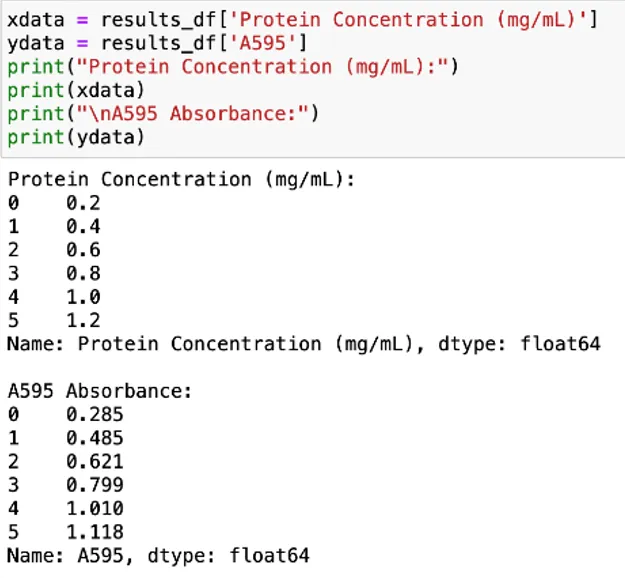Click the output header Protein Concentration (mg/mL):
This screenshot has width=625, height=578.
pyautogui.click(x=181, y=180)
